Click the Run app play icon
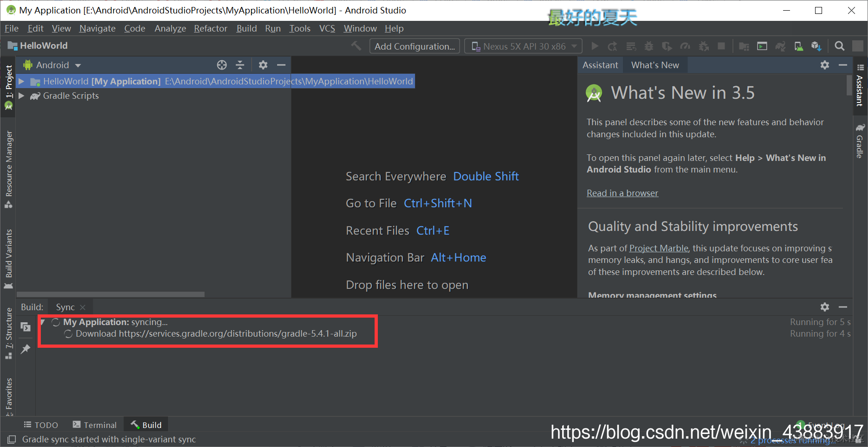Image resolution: width=868 pixels, height=447 pixels. pyautogui.click(x=595, y=46)
